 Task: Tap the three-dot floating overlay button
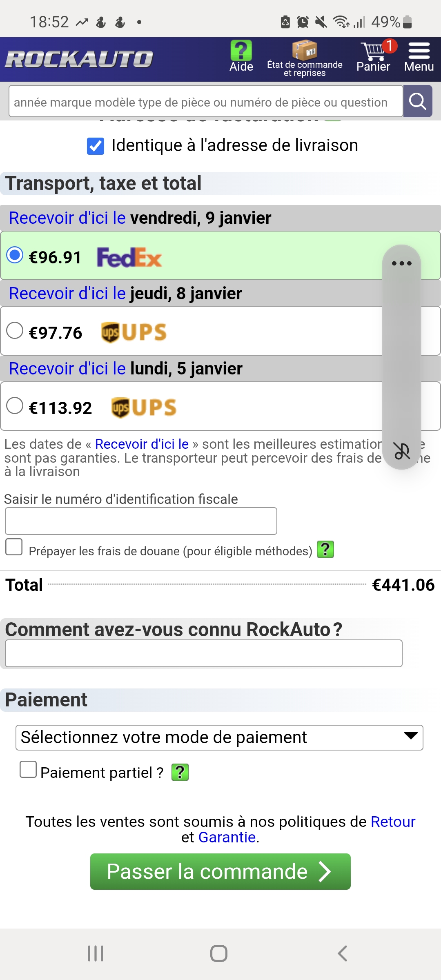(x=401, y=263)
